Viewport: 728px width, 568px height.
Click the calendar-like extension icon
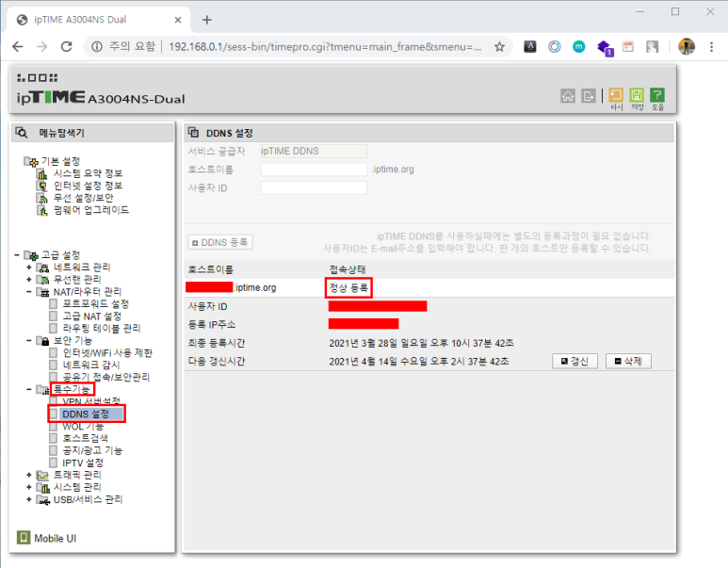coord(628,46)
